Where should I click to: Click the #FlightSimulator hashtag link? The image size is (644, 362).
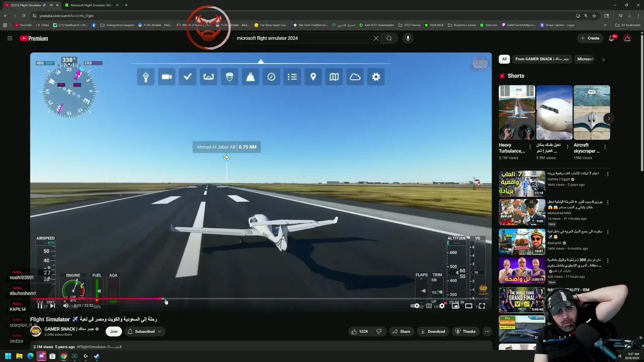[92, 347]
